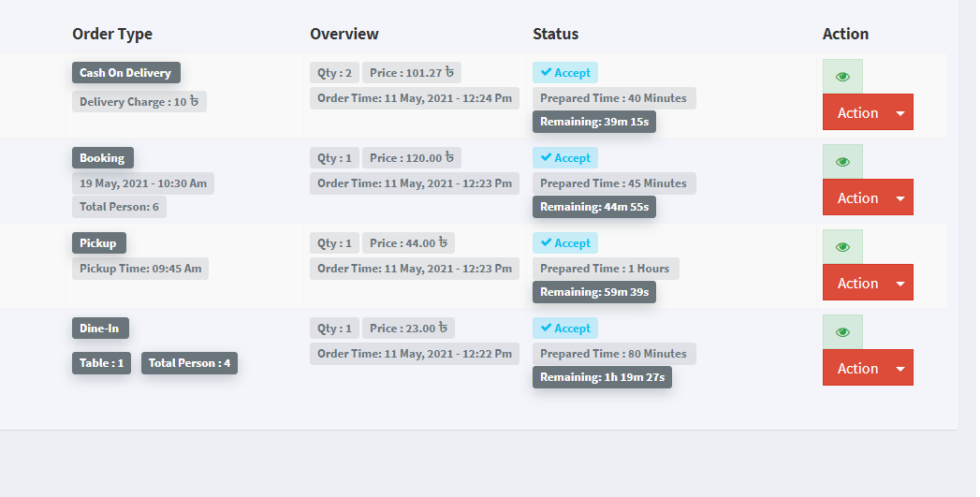
Task: Click the Total Person : 4 badge
Action: coord(189,363)
